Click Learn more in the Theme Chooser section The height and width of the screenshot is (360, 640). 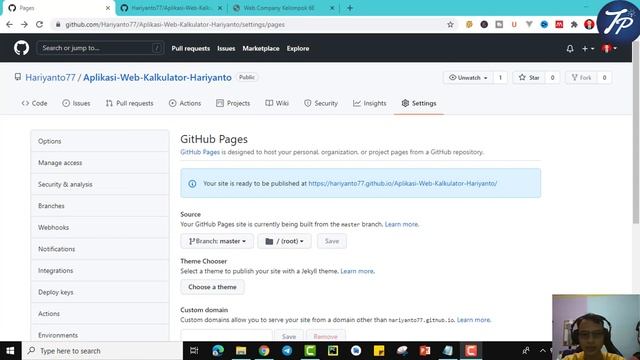[357, 271]
